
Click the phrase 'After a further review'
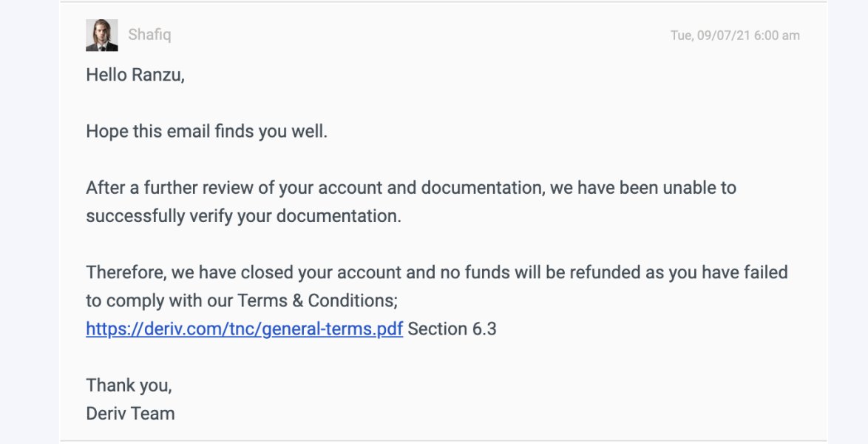click(169, 188)
